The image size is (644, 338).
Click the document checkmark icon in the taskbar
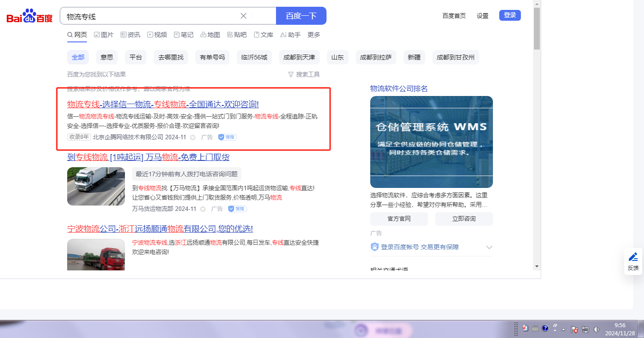tap(525, 328)
